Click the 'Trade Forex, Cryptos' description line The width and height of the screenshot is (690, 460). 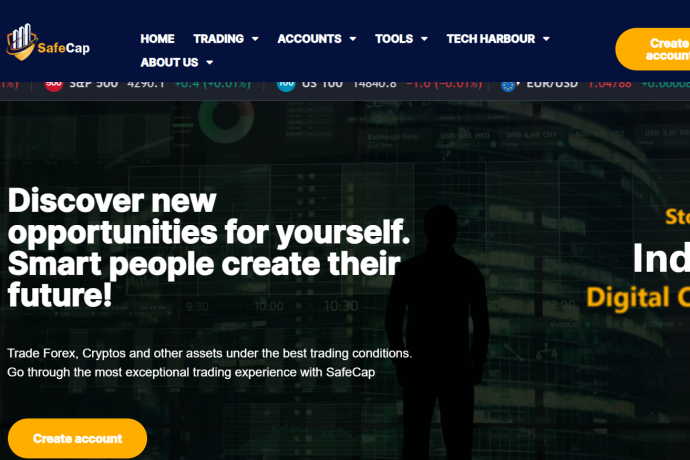tap(209, 353)
